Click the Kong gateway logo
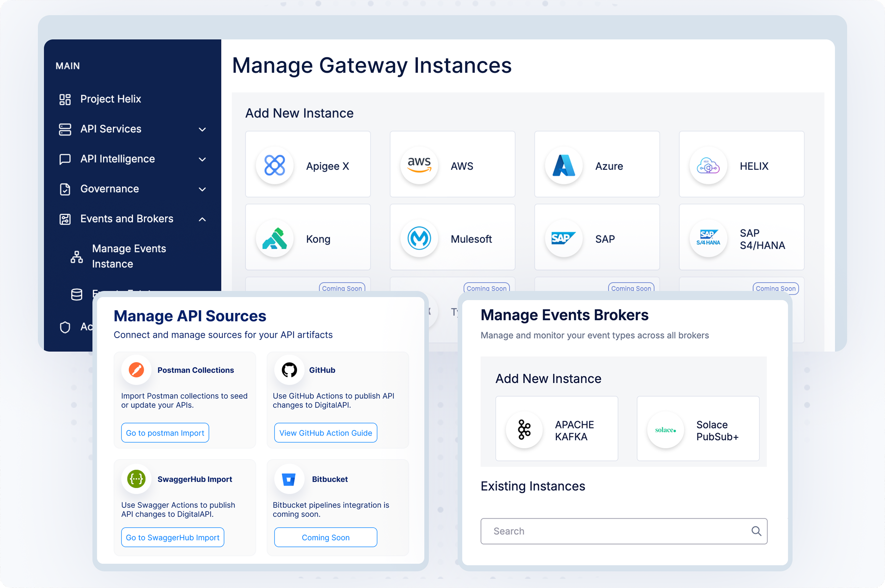Screen dimensions: 885x588 (274, 238)
